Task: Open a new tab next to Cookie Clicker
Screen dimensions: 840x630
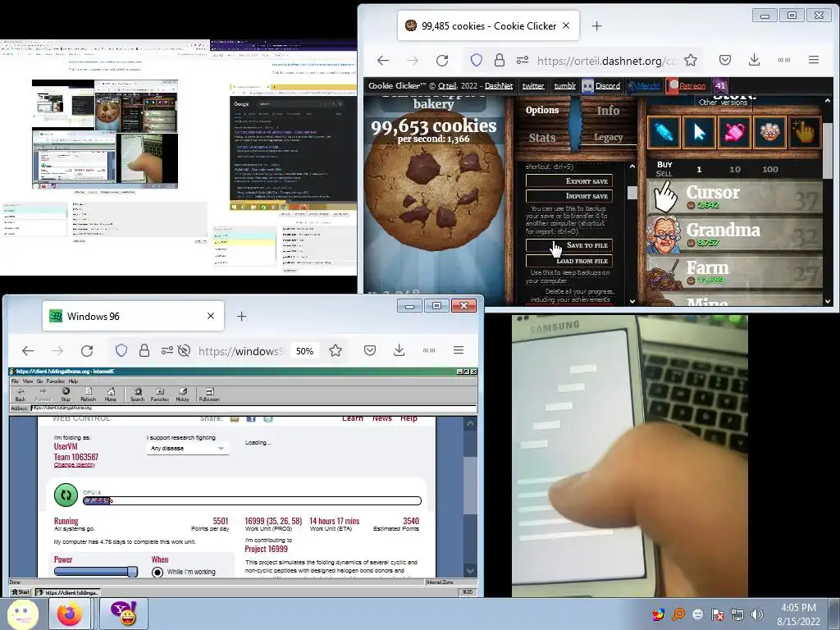Action: point(597,25)
